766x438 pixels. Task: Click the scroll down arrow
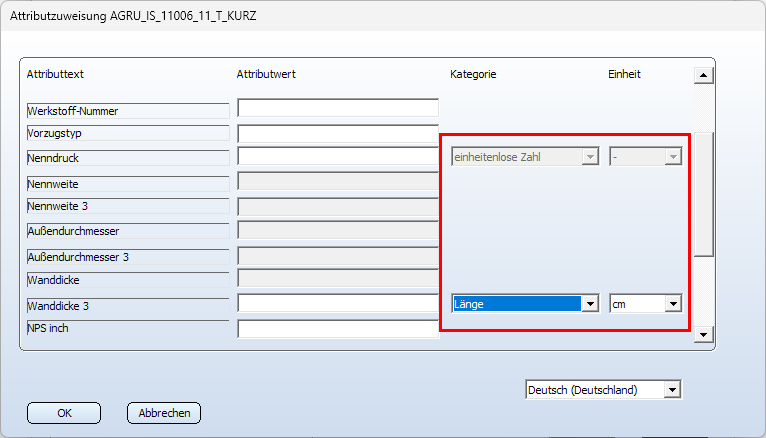pos(703,335)
